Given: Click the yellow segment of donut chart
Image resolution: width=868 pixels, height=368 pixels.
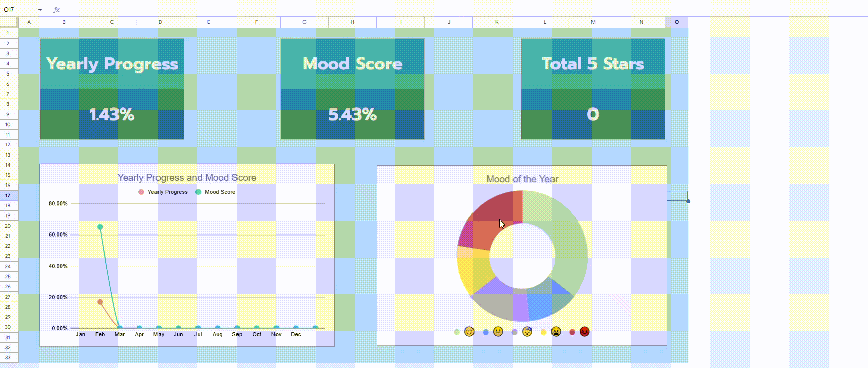Looking at the screenshot, I should [474, 270].
